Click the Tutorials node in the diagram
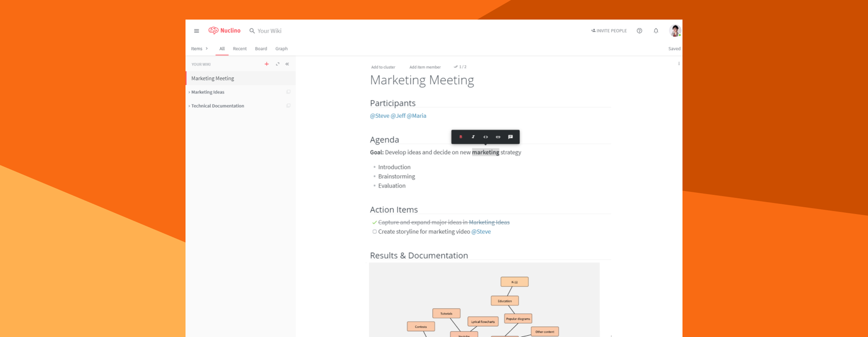Screen dimensions: 868x337 point(446,314)
